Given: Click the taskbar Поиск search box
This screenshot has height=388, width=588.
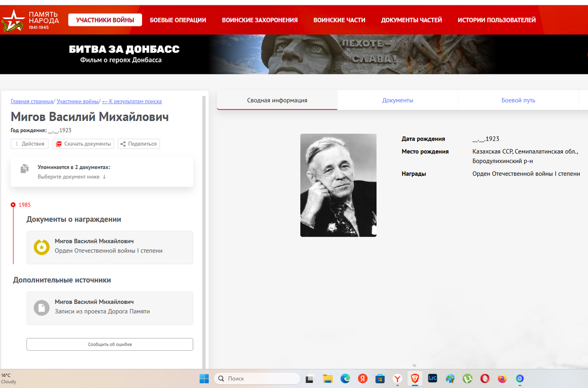Looking at the screenshot, I should point(257,379).
